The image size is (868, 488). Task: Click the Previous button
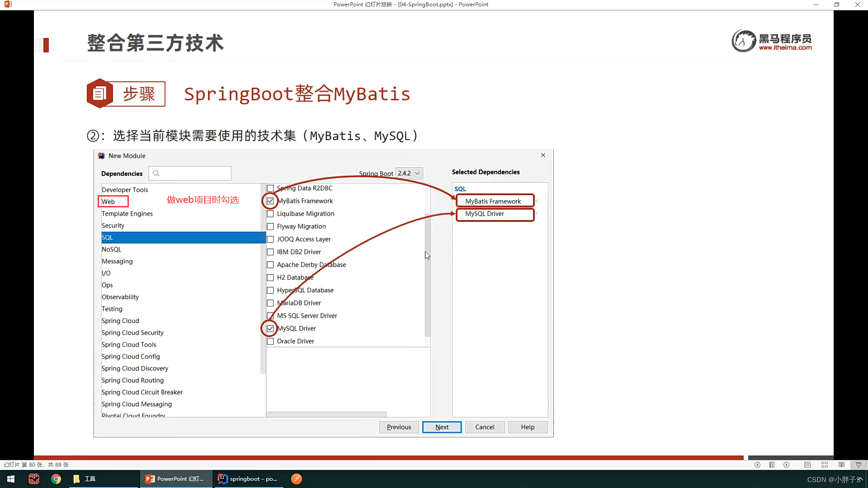point(399,427)
